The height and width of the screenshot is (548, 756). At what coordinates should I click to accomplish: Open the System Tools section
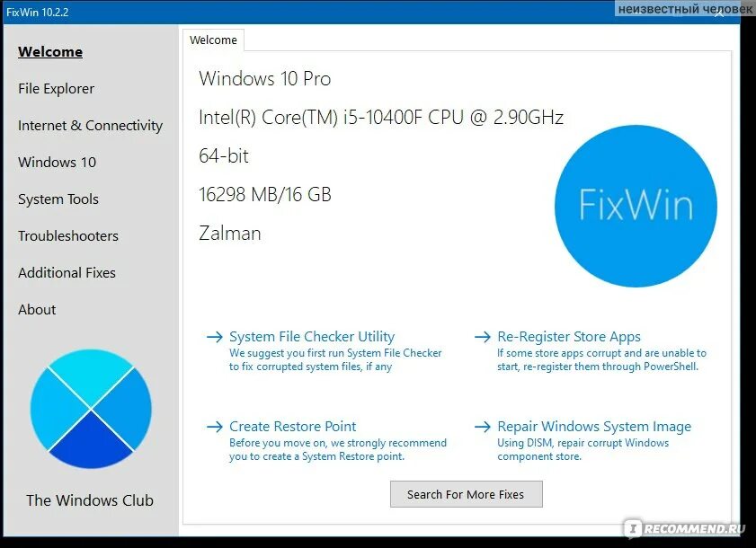(x=58, y=199)
